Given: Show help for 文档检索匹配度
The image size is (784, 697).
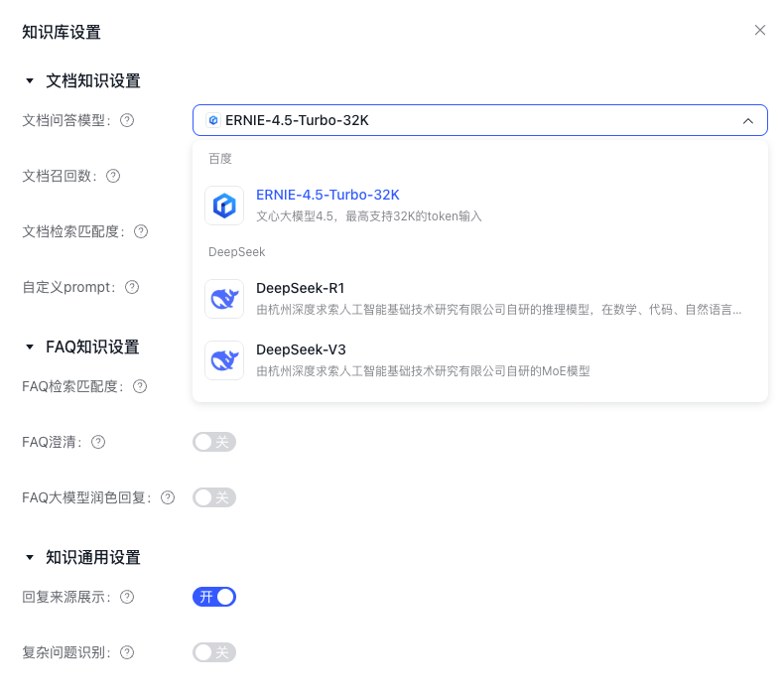Looking at the screenshot, I should tap(141, 231).
